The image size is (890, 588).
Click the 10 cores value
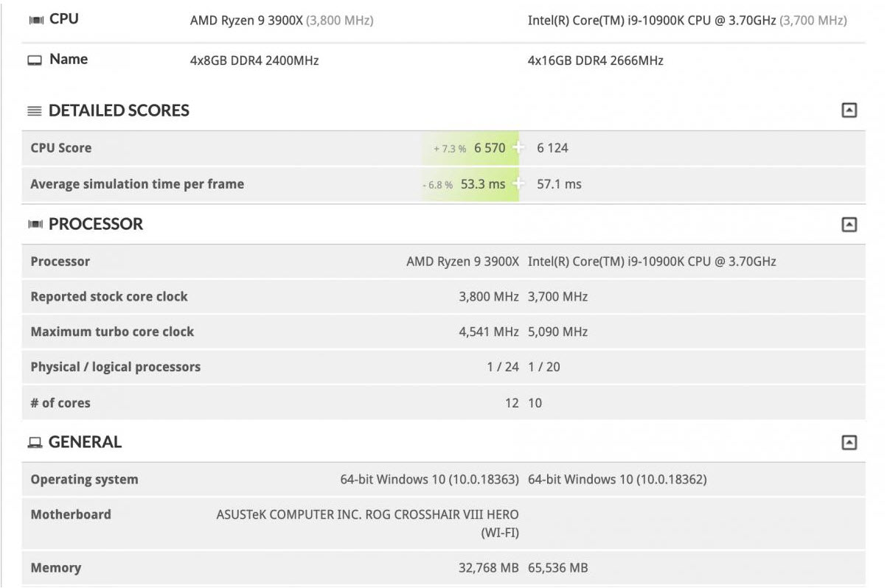[x=535, y=403]
